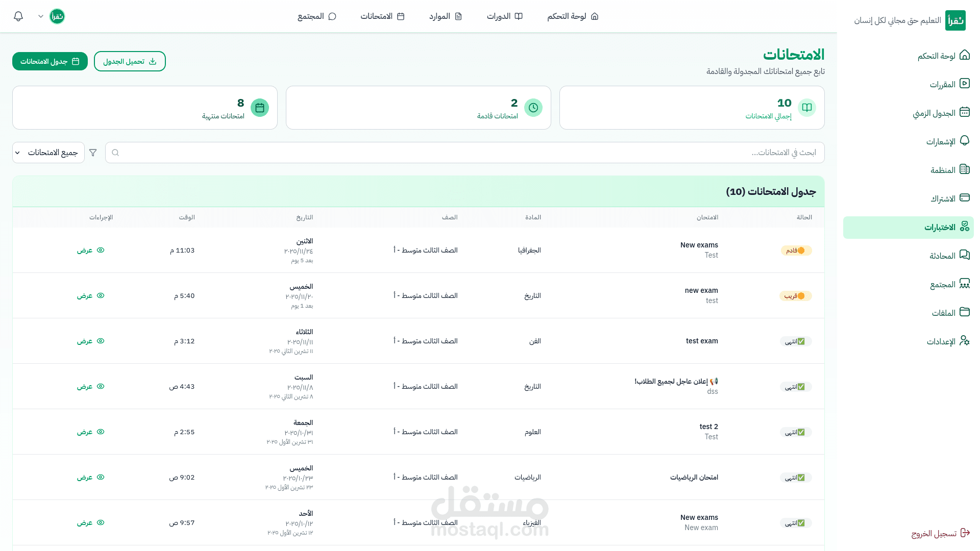
Task: Expand the profile avatar menu chevron
Action: (41, 16)
